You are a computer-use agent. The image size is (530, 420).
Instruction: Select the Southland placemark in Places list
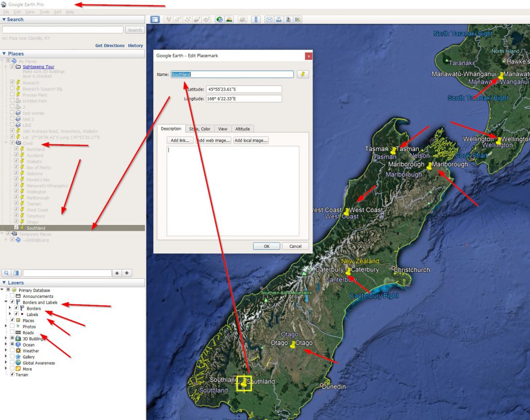point(36,228)
